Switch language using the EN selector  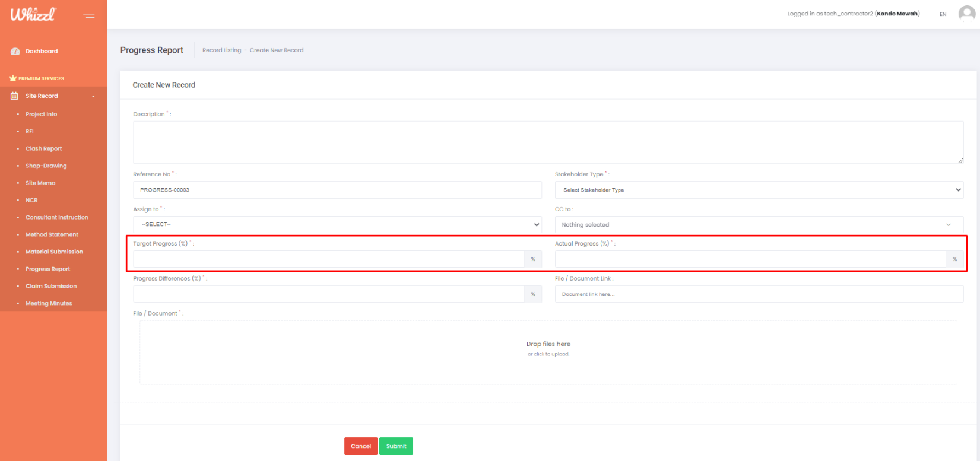943,14
